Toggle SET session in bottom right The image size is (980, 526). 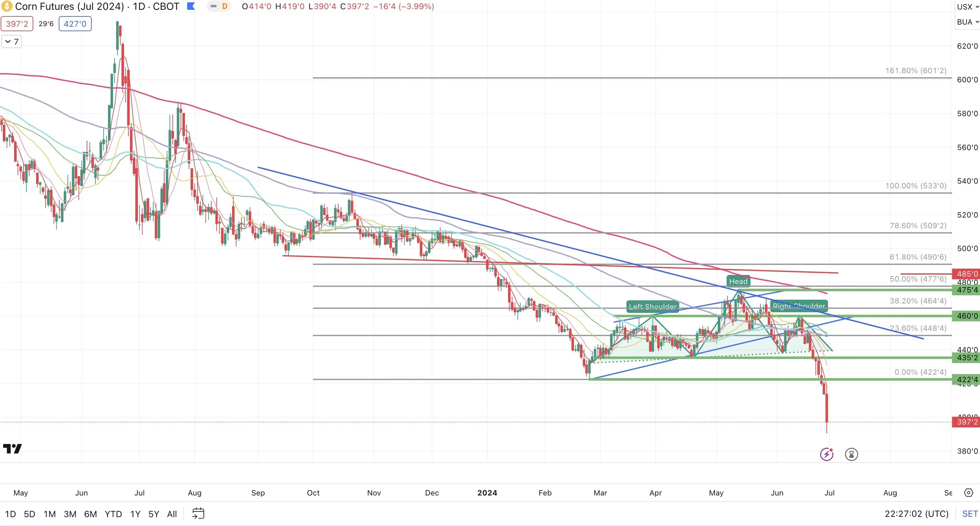coord(970,514)
